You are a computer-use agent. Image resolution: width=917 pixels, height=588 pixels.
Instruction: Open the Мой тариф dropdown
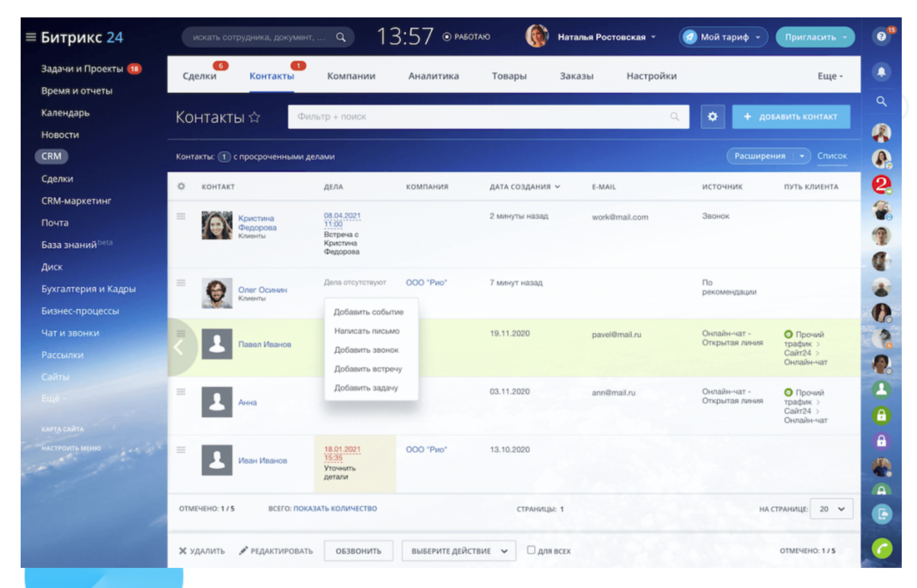pos(723,37)
